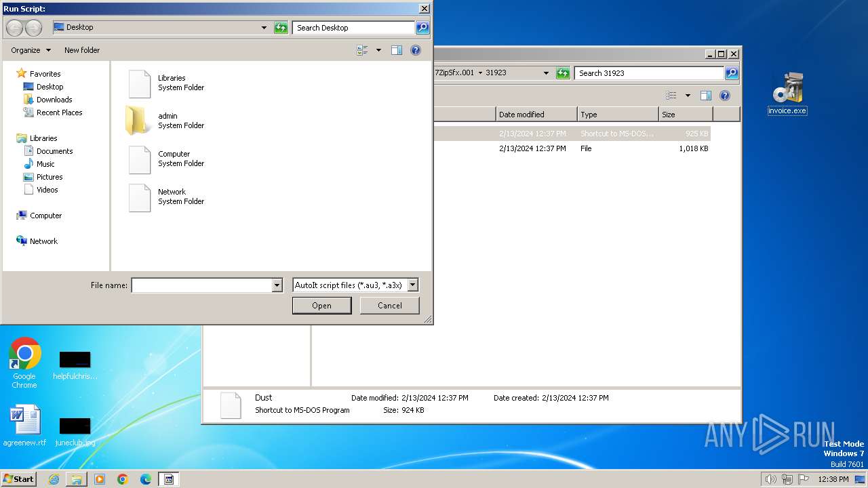Launch Internet Explorer from taskbar

point(54,479)
